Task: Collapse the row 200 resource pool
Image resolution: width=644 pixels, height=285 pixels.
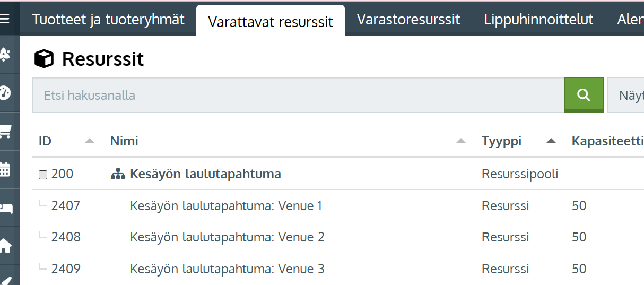Action: 43,175
